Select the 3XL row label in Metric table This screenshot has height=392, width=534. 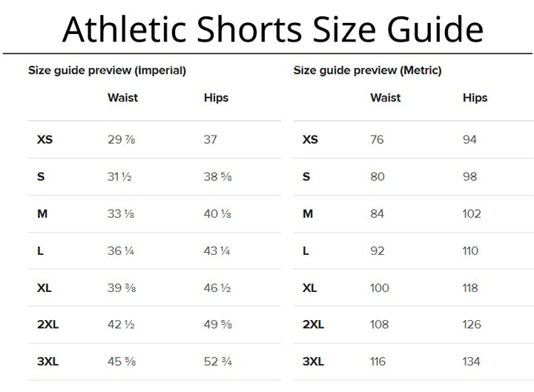coord(314,362)
